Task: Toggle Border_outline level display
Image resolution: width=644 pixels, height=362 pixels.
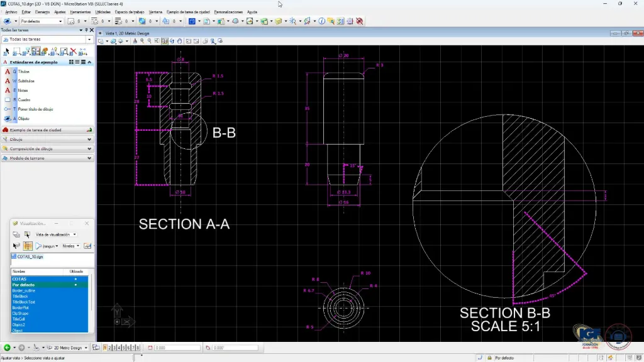Action: click(x=49, y=290)
